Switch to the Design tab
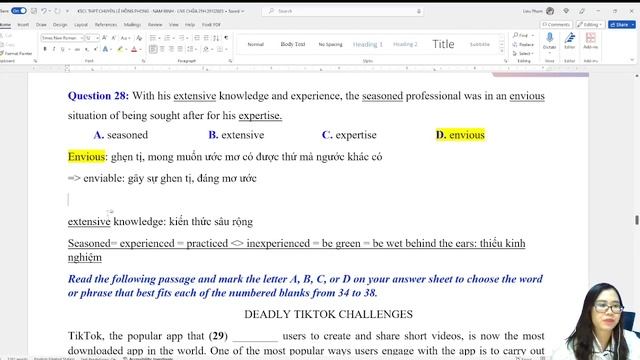The width and height of the screenshot is (640, 360). tap(60, 24)
